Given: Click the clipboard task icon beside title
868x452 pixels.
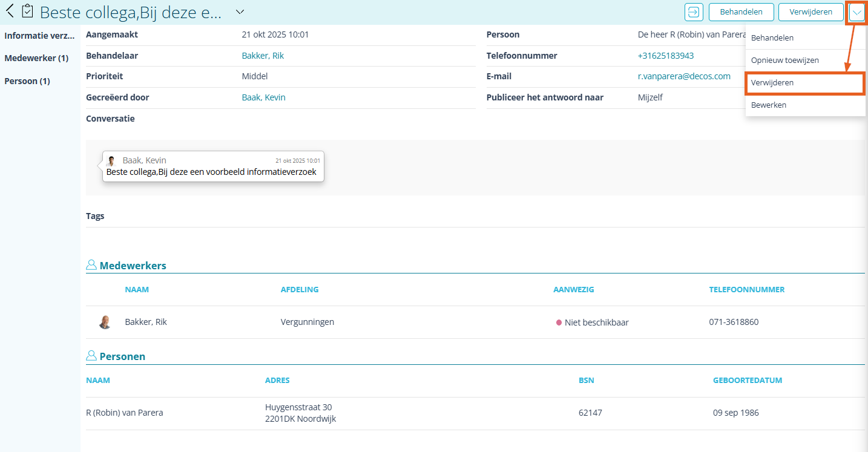Looking at the screenshot, I should [27, 11].
